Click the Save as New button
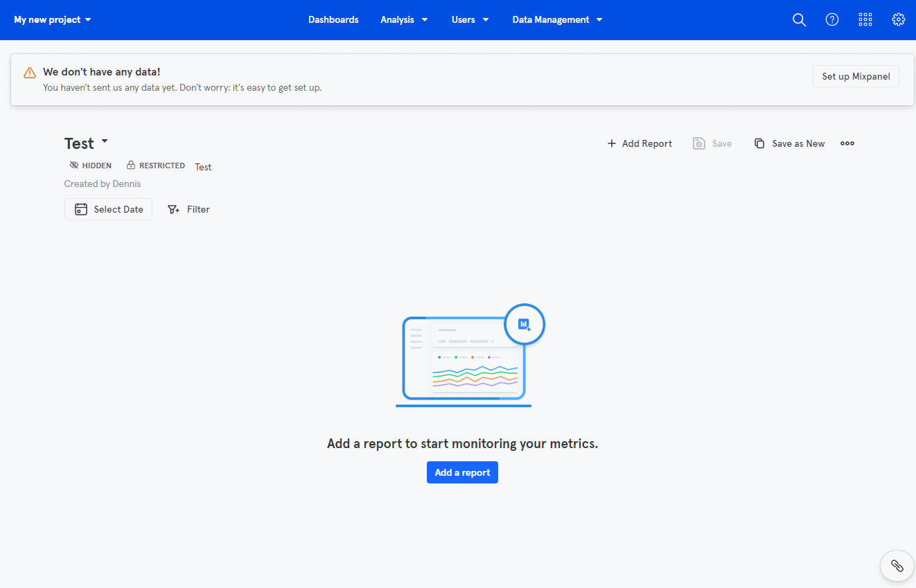Screen dimensions: 916x588 point(790,143)
